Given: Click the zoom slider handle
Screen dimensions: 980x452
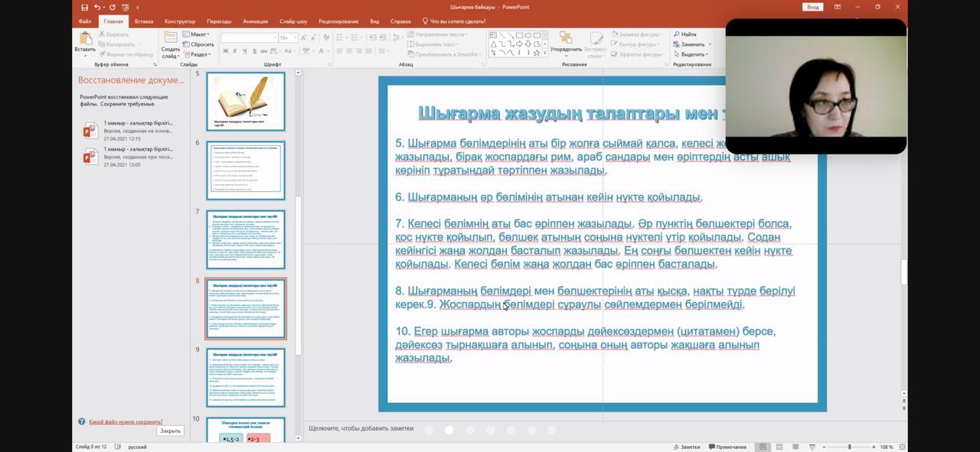Looking at the screenshot, I should (849, 447).
